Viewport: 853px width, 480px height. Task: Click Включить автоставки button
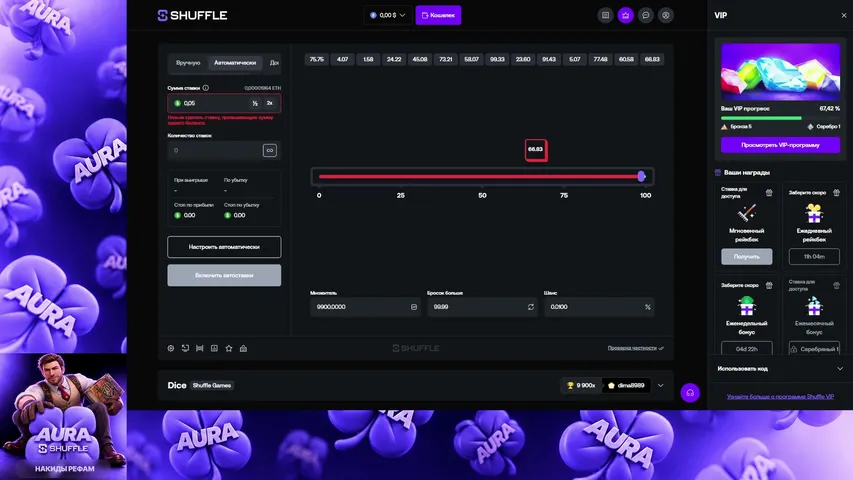(x=224, y=275)
